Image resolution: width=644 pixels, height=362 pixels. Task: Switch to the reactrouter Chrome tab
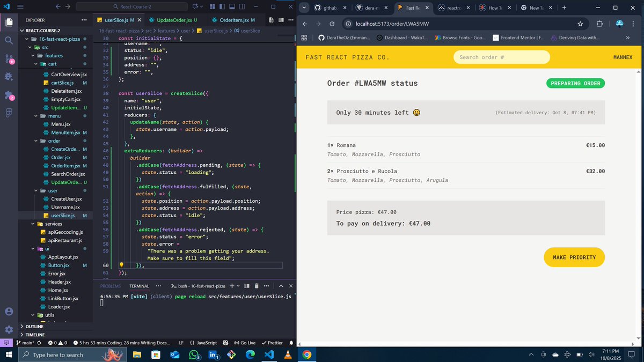pos(454,8)
